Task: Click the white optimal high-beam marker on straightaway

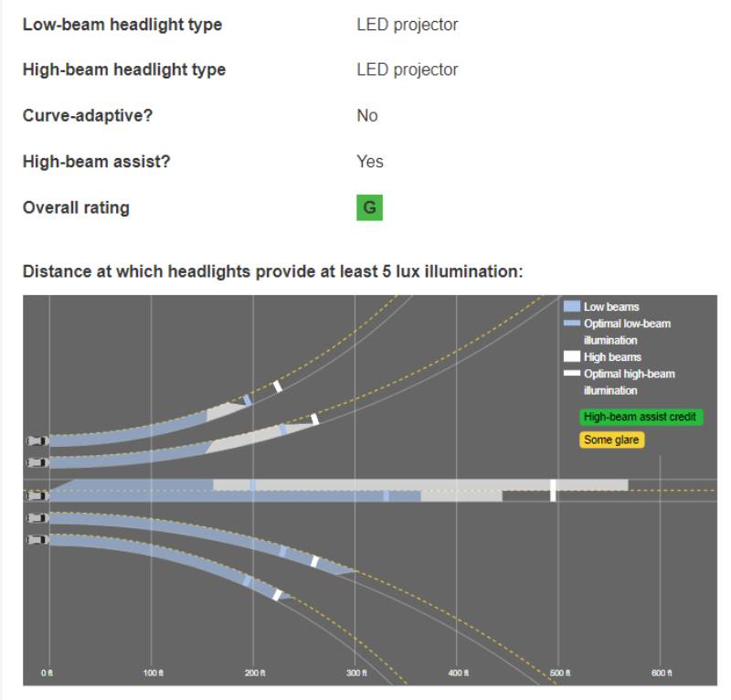Action: click(x=553, y=491)
